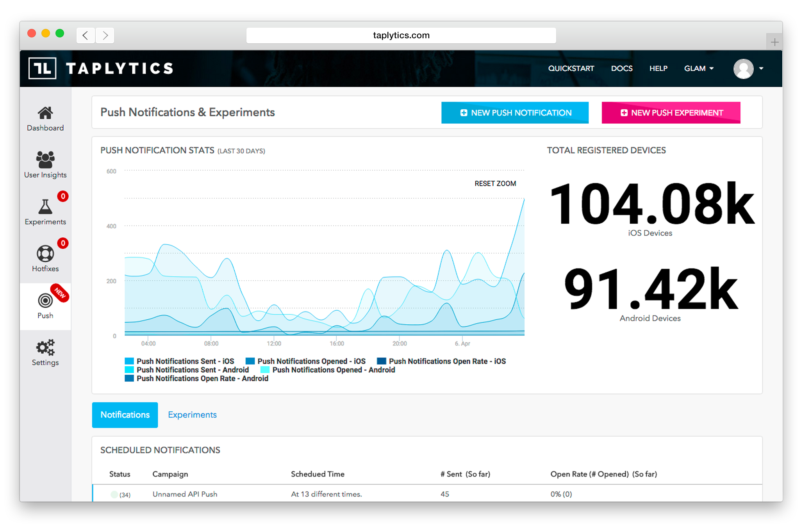Image resolution: width=803 pixels, height=532 pixels.
Task: Click the New Push Notification button
Action: tap(515, 113)
